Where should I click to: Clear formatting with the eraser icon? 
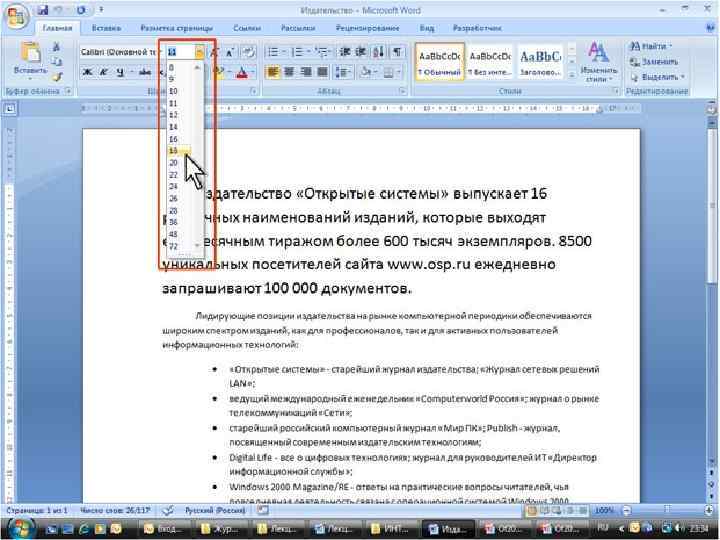tap(248, 52)
